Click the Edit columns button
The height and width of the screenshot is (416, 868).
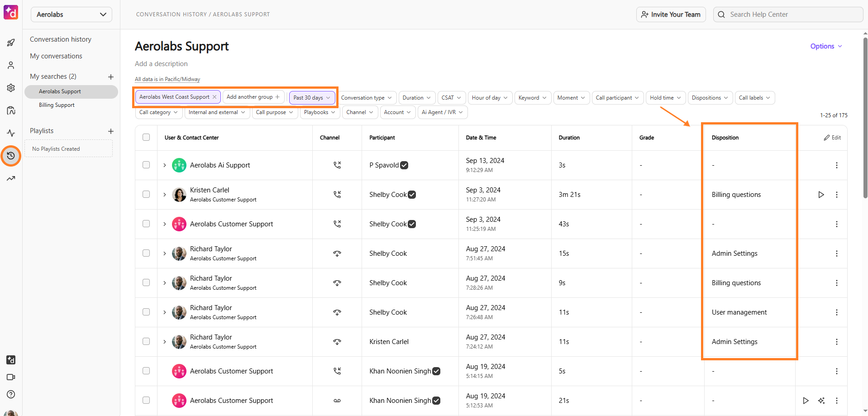pyautogui.click(x=832, y=138)
